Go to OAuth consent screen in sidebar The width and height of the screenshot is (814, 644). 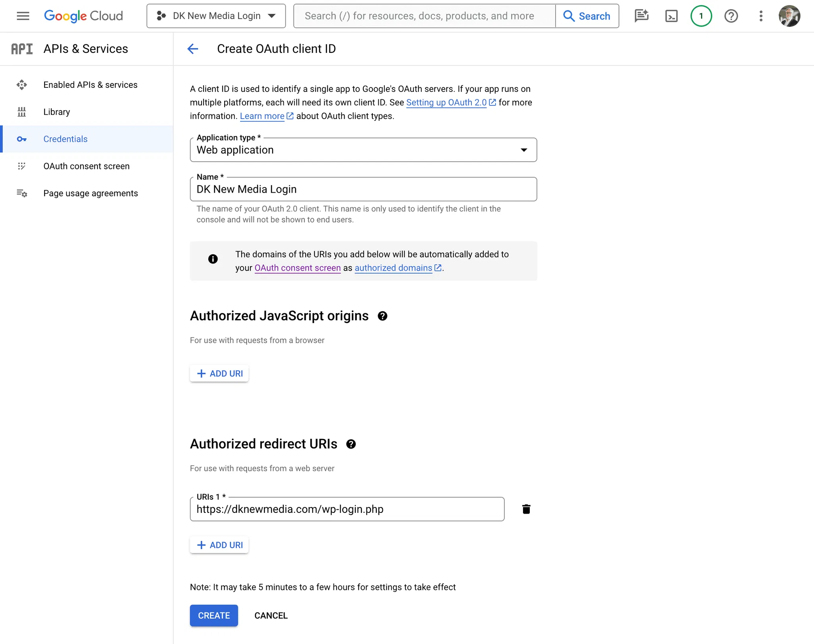pos(86,166)
